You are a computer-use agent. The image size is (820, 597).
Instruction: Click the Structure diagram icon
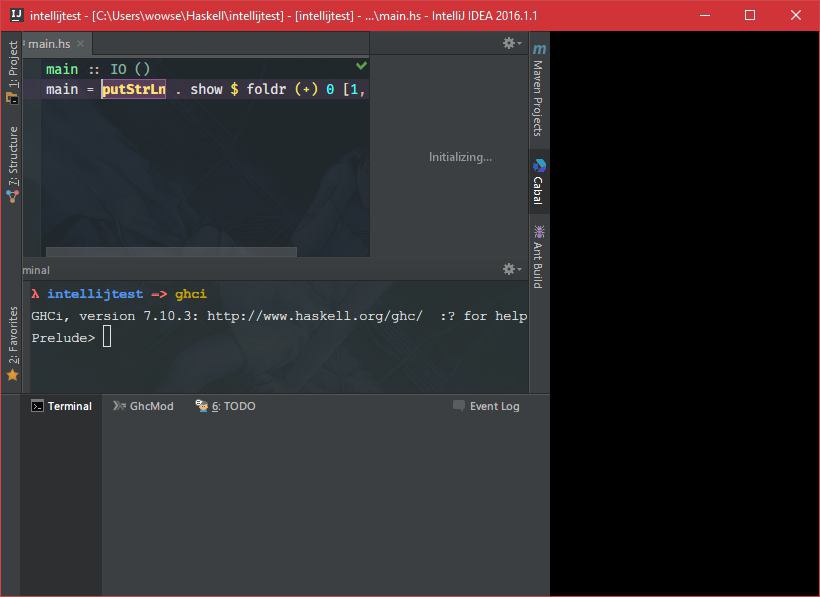(13, 197)
